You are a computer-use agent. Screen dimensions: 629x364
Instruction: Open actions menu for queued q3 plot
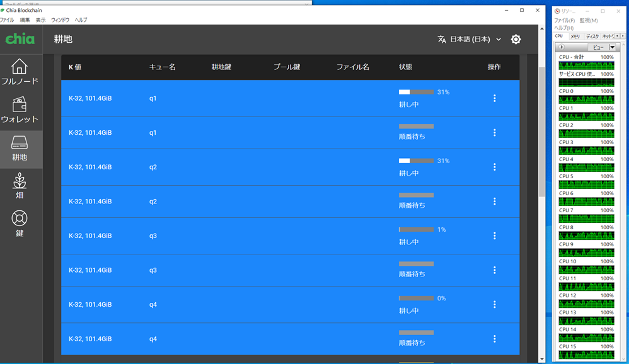[495, 270]
